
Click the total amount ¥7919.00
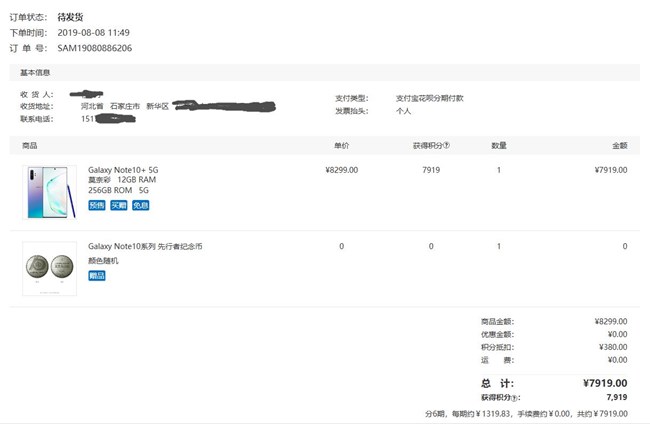(605, 383)
